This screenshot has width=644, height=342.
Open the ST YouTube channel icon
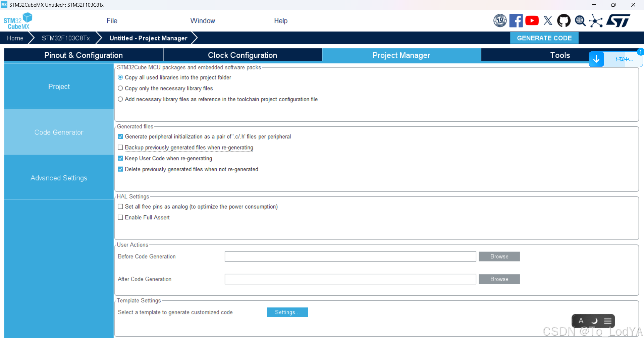pyautogui.click(x=532, y=21)
